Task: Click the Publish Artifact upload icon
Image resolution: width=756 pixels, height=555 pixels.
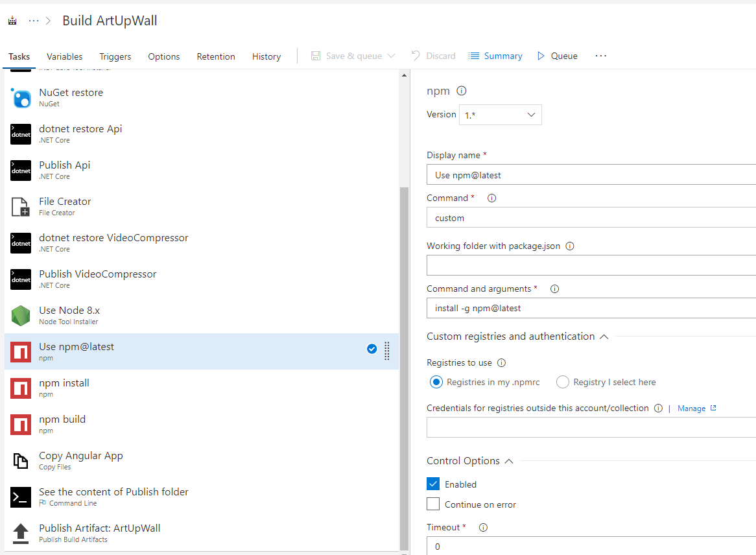Action: (21, 534)
